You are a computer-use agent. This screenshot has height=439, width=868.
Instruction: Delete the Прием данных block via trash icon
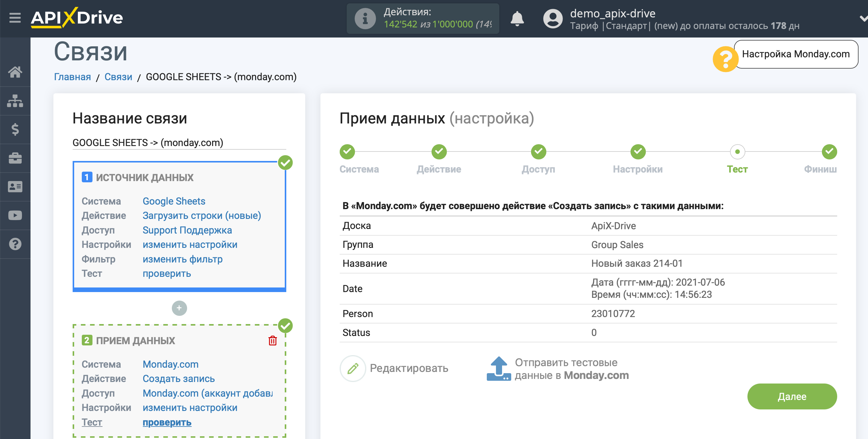(x=273, y=340)
